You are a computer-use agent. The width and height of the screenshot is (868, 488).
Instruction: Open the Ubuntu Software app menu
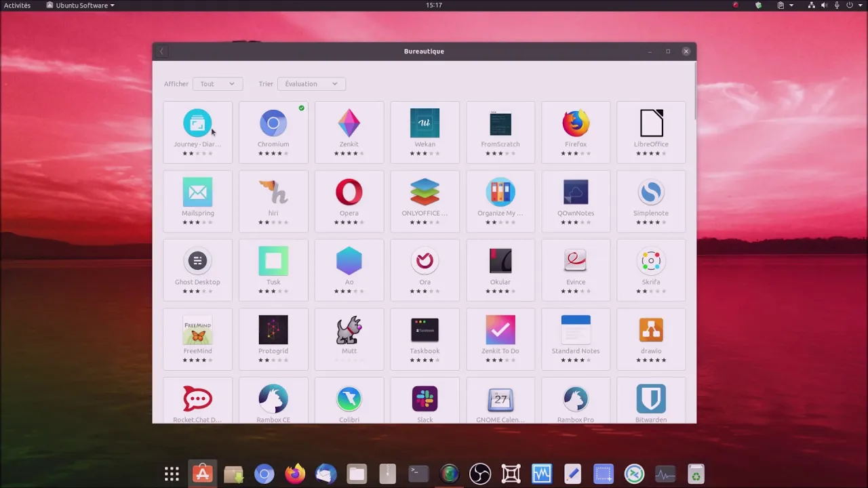[x=81, y=5]
